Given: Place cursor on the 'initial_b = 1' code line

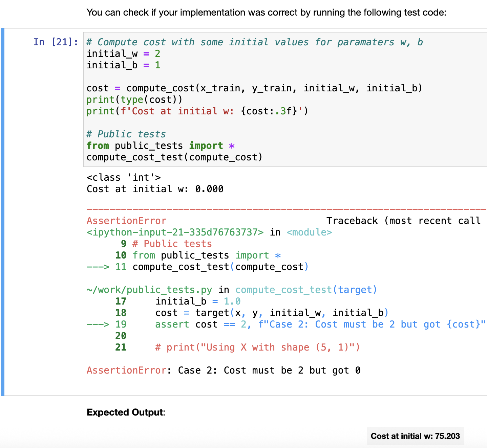Looking at the screenshot, I should click(123, 65).
